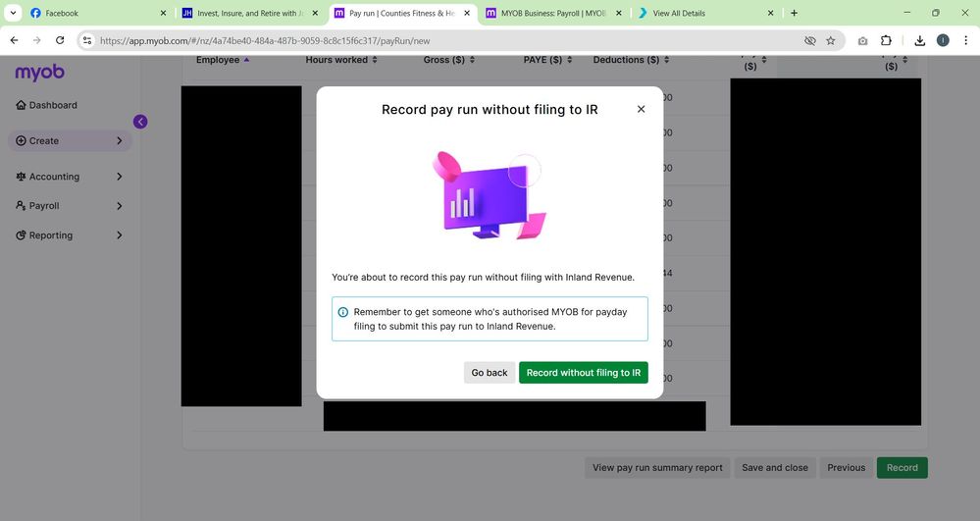980x521 pixels.
Task: Reload the page
Action: tap(60, 40)
